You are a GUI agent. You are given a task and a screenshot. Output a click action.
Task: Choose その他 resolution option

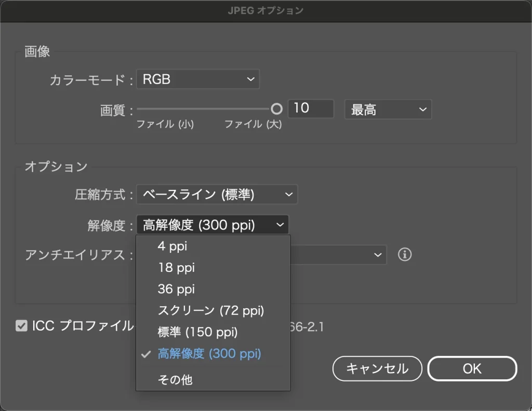213,379
